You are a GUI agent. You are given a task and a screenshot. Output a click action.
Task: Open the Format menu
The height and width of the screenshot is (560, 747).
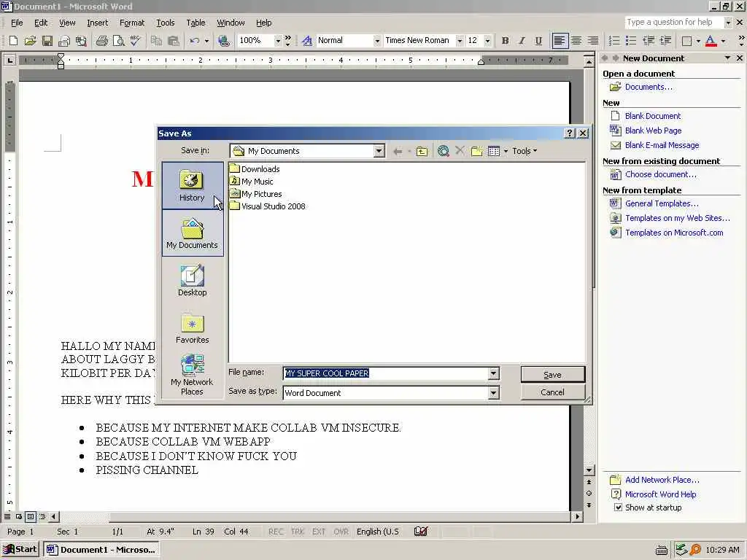pos(132,23)
